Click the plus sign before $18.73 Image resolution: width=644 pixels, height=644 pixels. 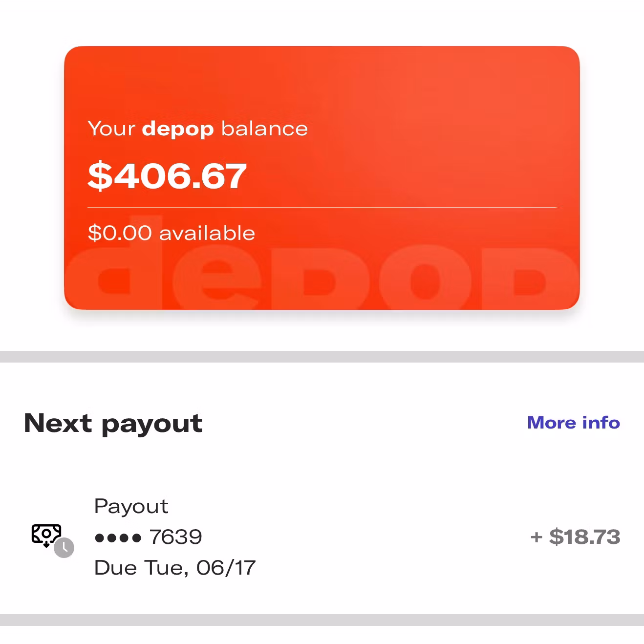tap(536, 537)
